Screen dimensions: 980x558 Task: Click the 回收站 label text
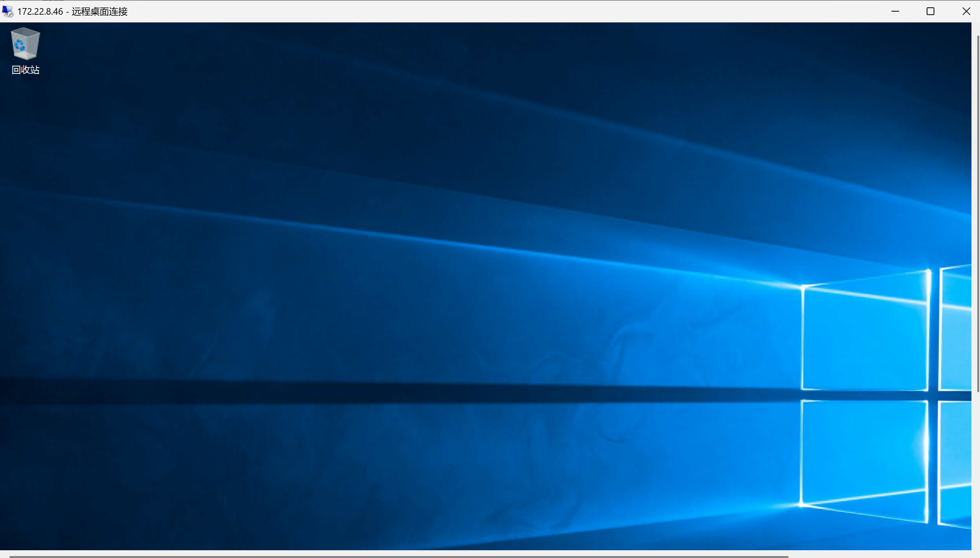coord(26,70)
